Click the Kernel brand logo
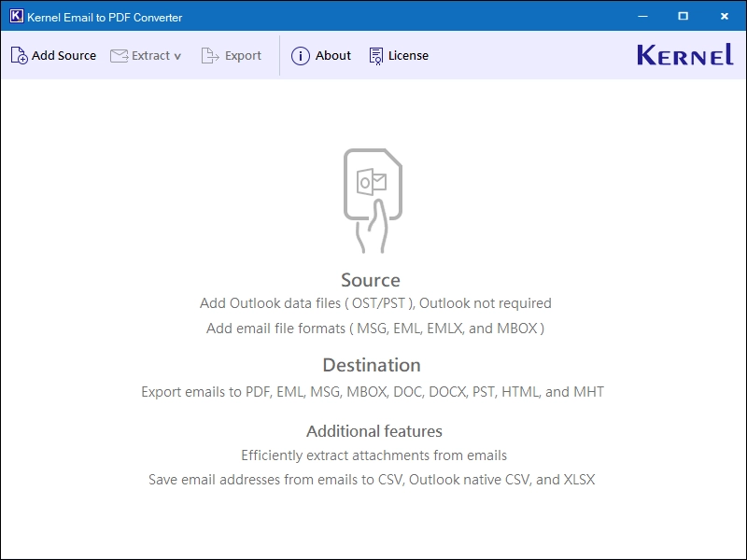 (685, 54)
